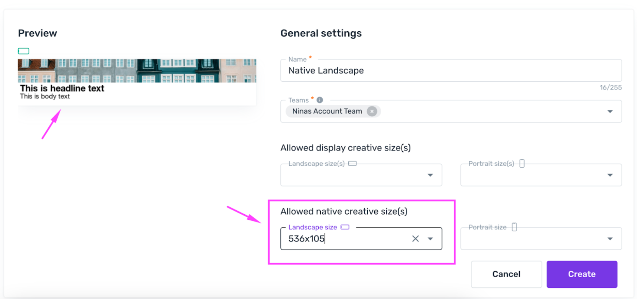Click 'This is headline text'
Viewport: 644px width, 300px height.
pos(62,88)
